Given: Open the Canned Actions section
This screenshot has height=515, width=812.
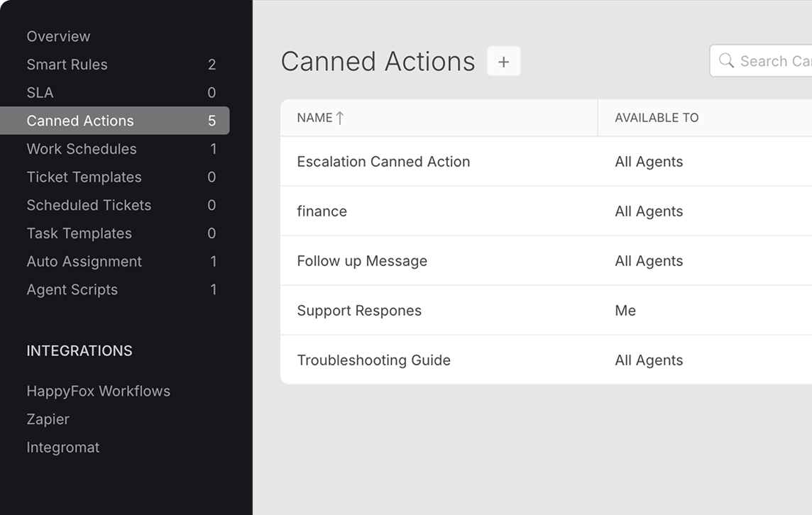Looking at the screenshot, I should tap(78, 121).
